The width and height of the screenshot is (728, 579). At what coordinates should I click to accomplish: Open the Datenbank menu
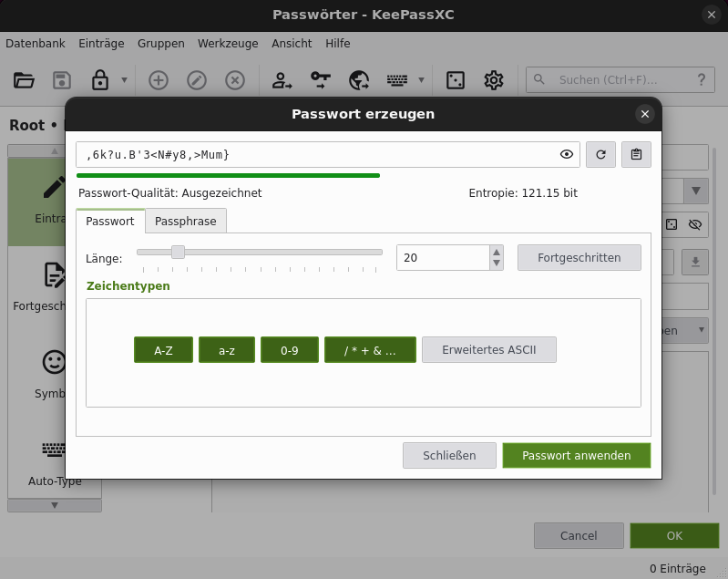point(36,44)
